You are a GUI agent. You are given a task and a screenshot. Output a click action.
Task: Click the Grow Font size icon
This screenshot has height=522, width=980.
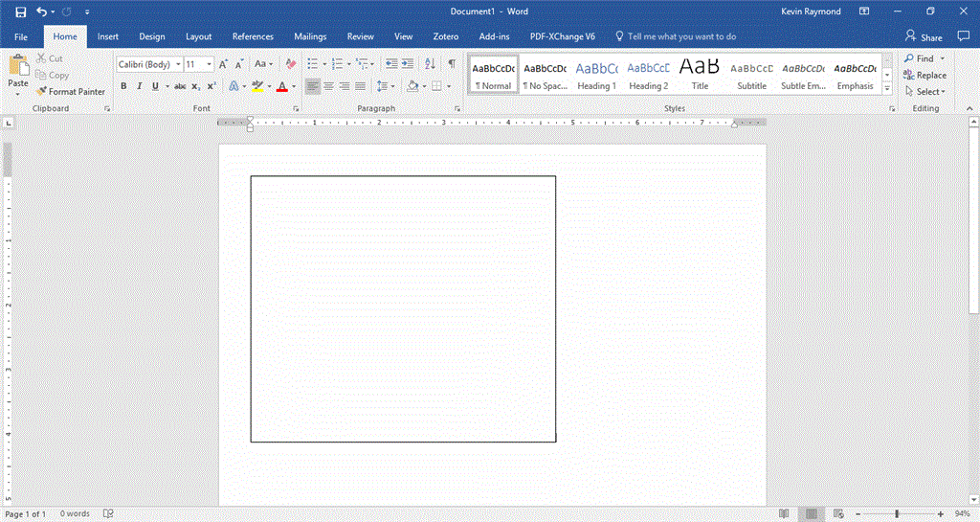click(x=223, y=64)
